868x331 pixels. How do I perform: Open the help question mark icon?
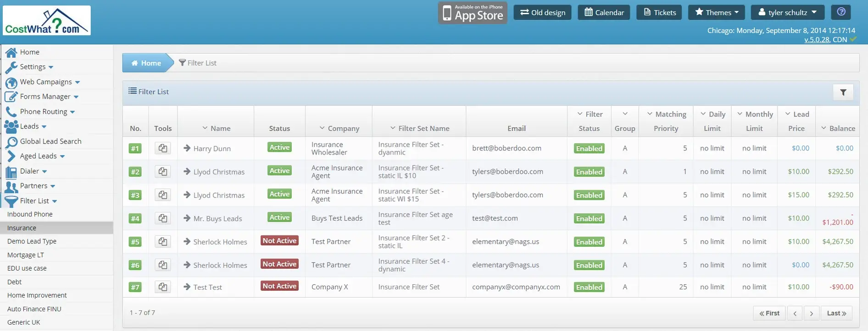point(840,12)
